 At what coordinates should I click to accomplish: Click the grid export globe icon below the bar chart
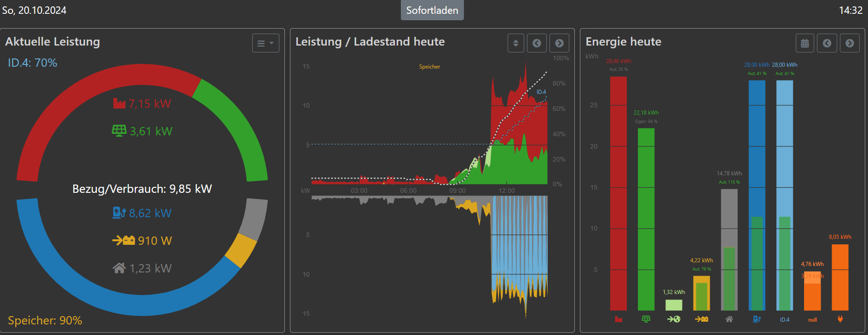(674, 319)
